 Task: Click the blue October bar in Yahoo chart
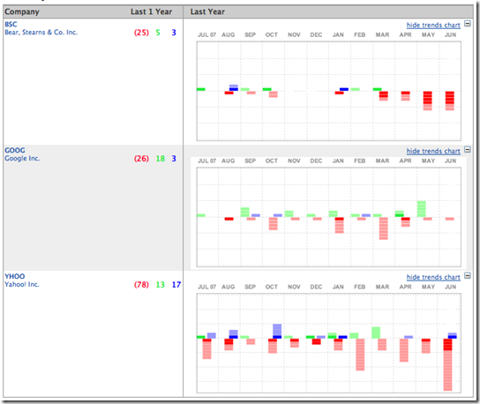(x=277, y=331)
